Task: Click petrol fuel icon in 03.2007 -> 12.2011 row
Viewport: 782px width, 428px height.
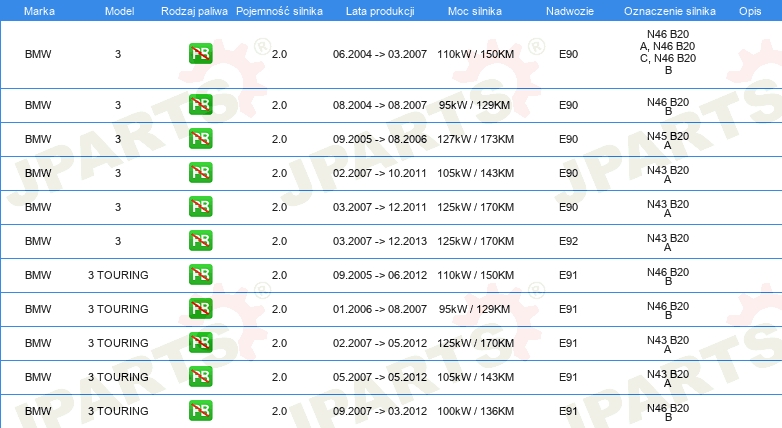Action: coord(200,206)
